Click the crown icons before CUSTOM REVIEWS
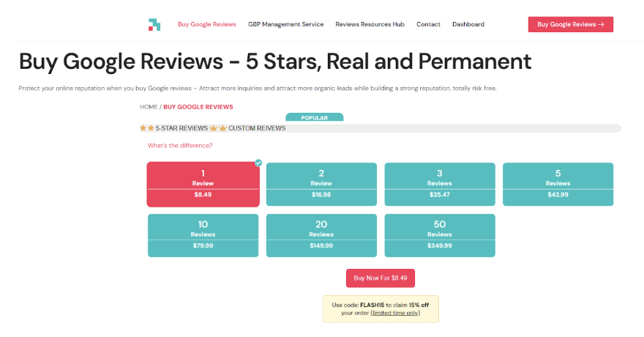This screenshot has height=337, width=644. [x=218, y=128]
